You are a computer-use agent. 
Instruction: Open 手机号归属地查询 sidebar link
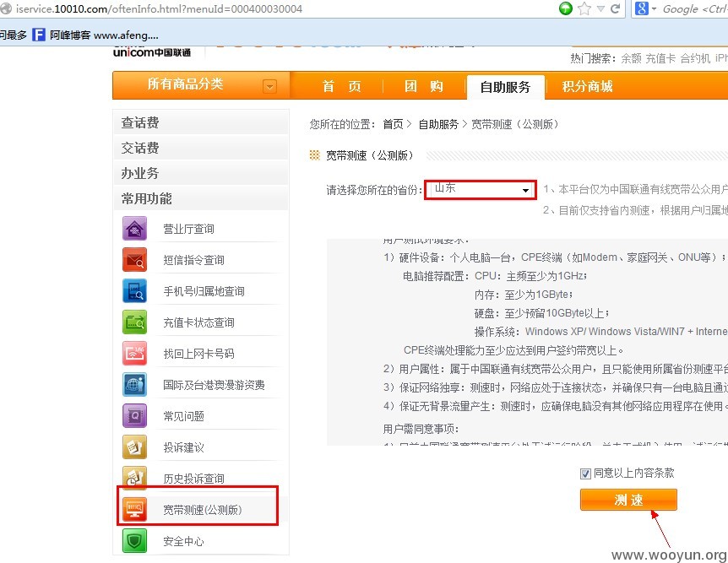(x=204, y=291)
